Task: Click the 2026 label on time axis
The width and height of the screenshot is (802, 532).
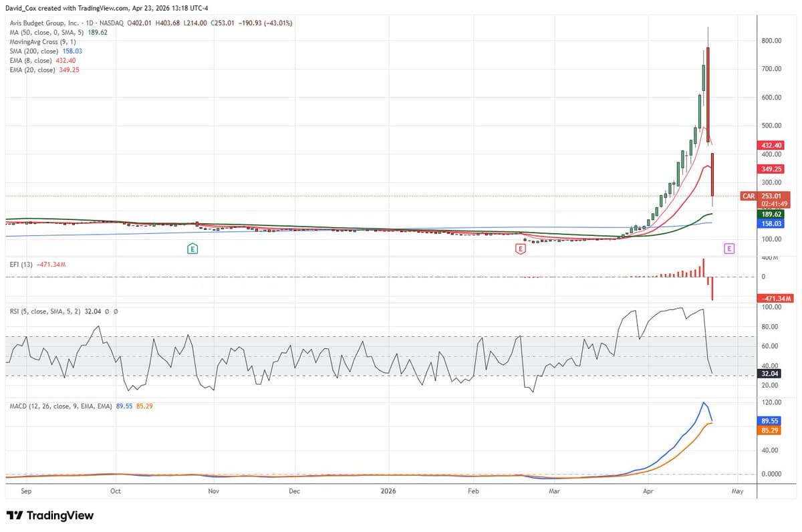Action: coord(388,491)
